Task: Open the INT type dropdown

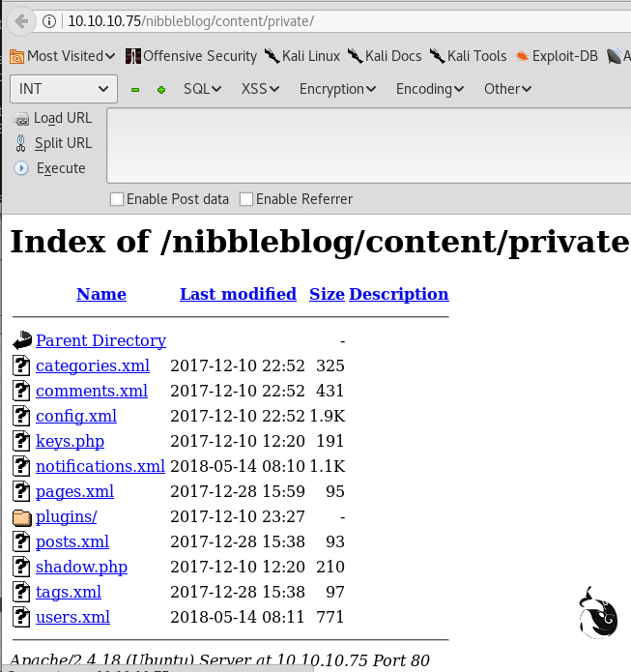Action: [x=64, y=89]
